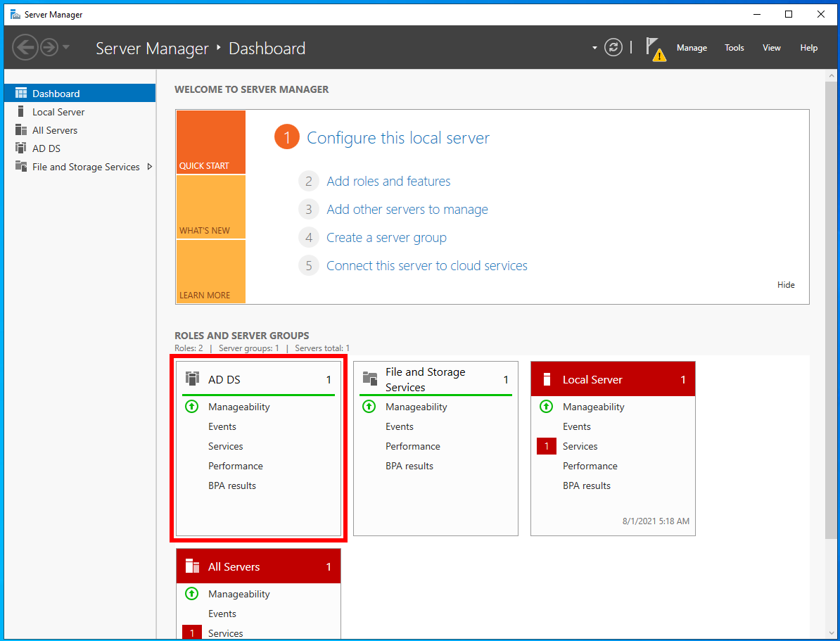
Task: Click the forward navigation arrow icon
Action: coord(49,48)
